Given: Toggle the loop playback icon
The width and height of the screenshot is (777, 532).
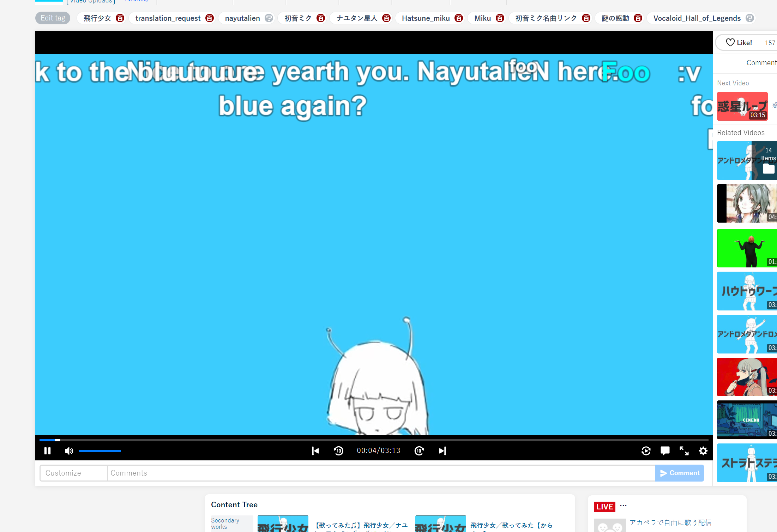Looking at the screenshot, I should (x=646, y=451).
